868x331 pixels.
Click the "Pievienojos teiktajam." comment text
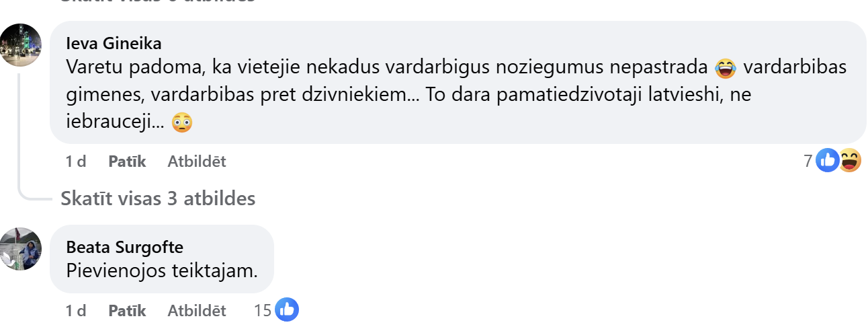click(x=162, y=270)
